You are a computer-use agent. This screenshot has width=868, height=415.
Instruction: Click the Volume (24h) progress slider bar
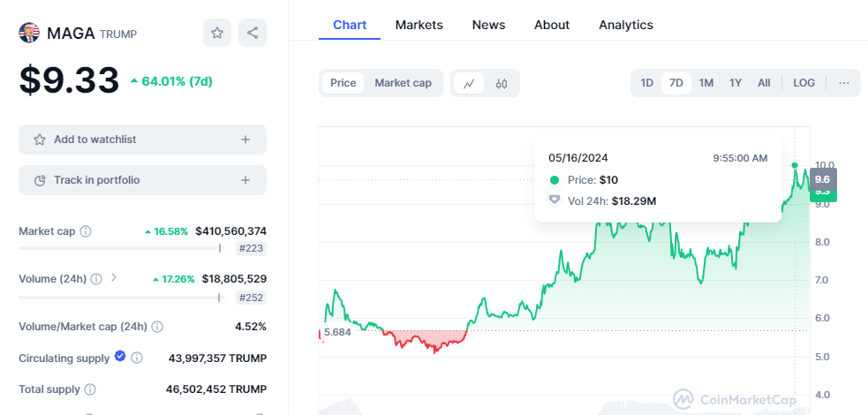[x=121, y=298]
